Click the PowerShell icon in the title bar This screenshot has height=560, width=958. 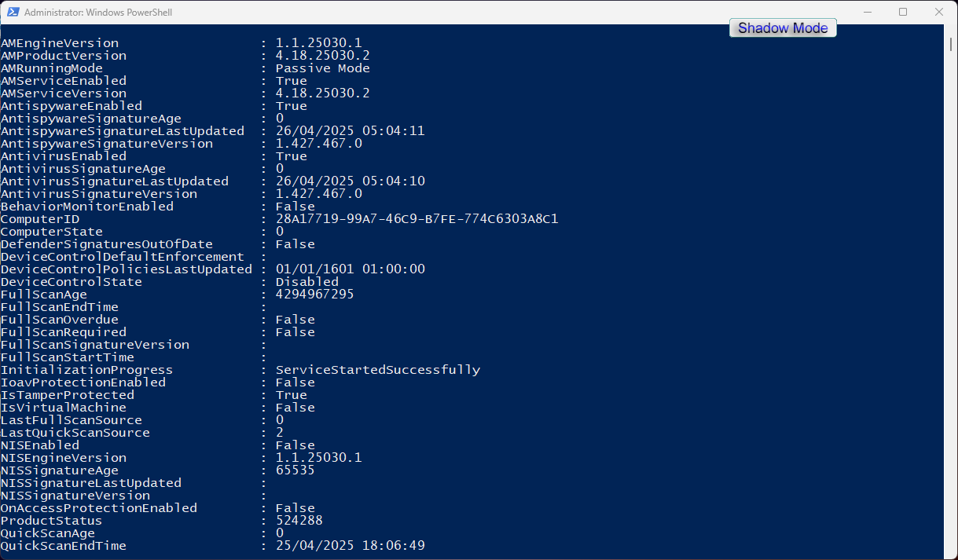pyautogui.click(x=12, y=13)
